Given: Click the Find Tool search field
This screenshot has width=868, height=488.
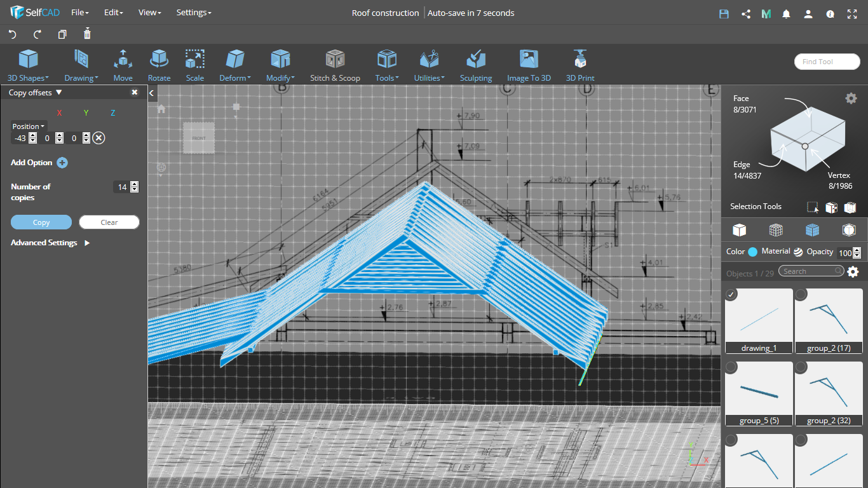Looking at the screenshot, I should [x=827, y=62].
